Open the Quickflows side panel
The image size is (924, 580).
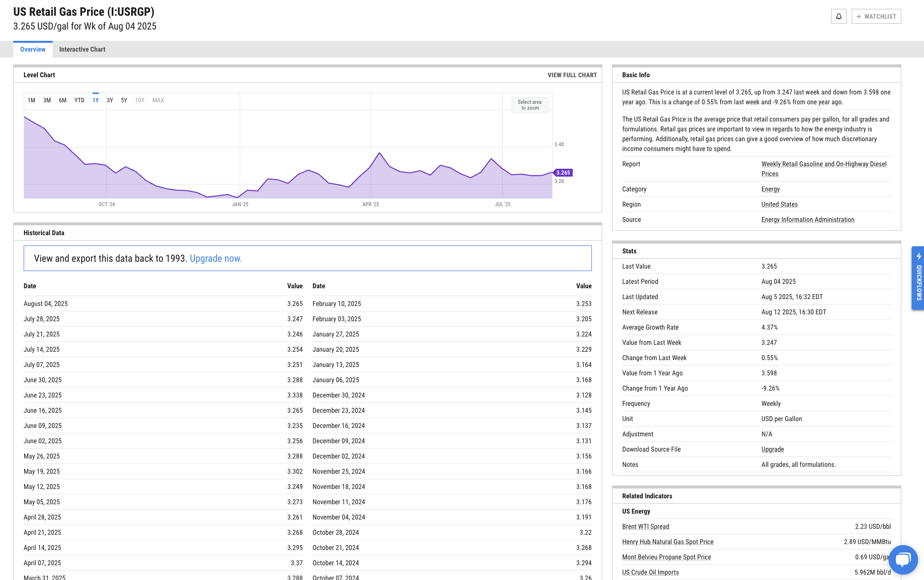(918, 278)
